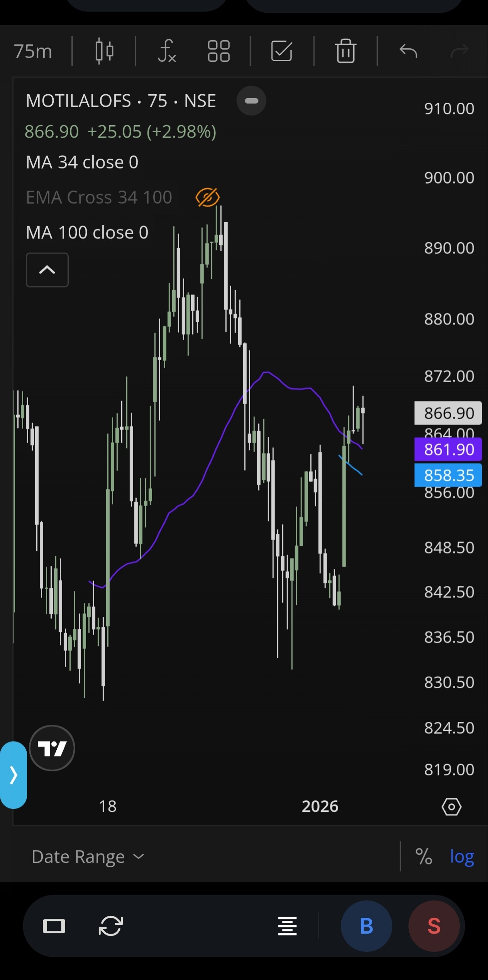This screenshot has width=488, height=980.
Task: Click the TradingView logo badge
Action: tap(52, 749)
